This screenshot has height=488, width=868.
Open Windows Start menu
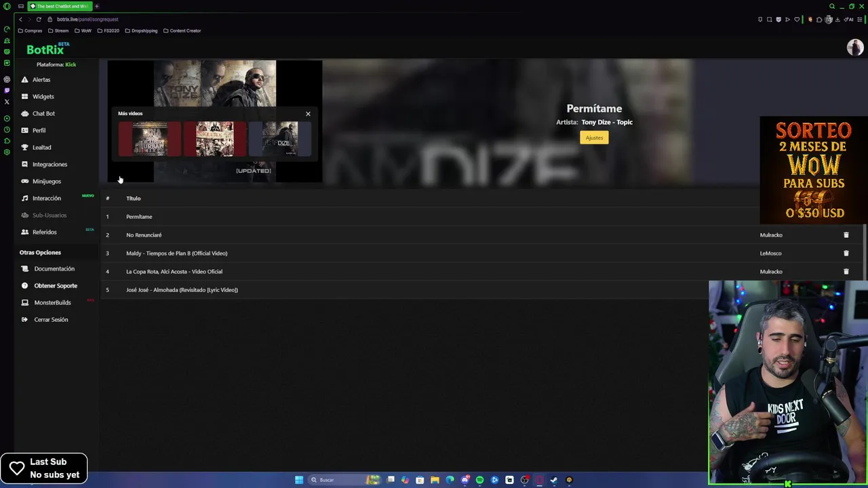299,480
